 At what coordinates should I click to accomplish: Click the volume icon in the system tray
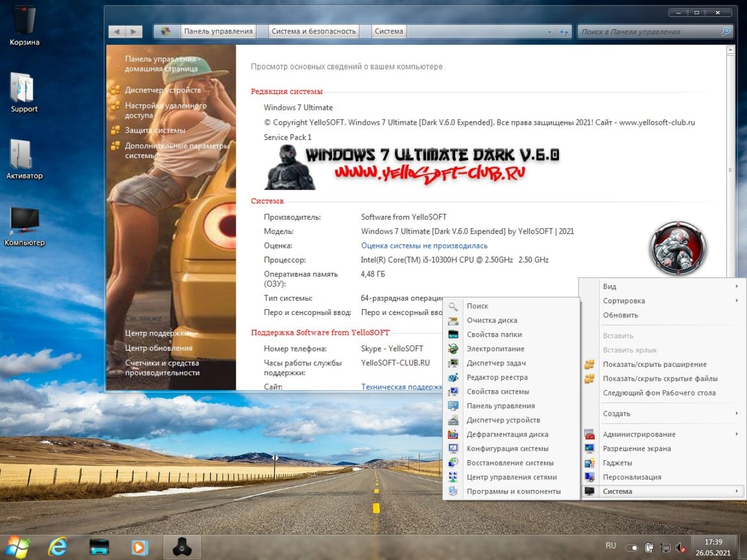680,548
